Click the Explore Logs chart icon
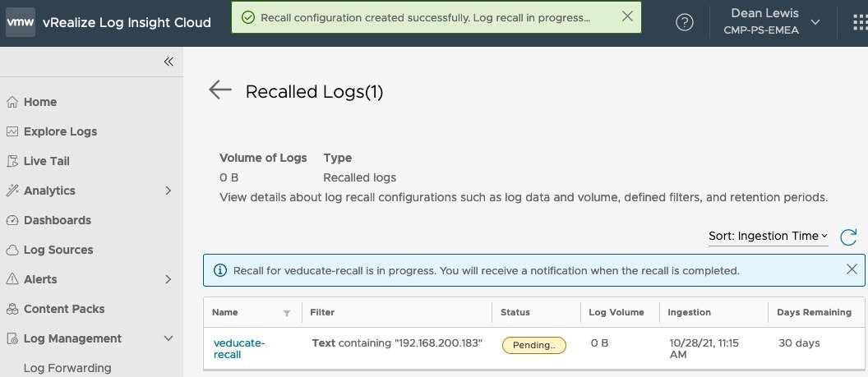Image resolution: width=868 pixels, height=377 pixels. click(12, 131)
